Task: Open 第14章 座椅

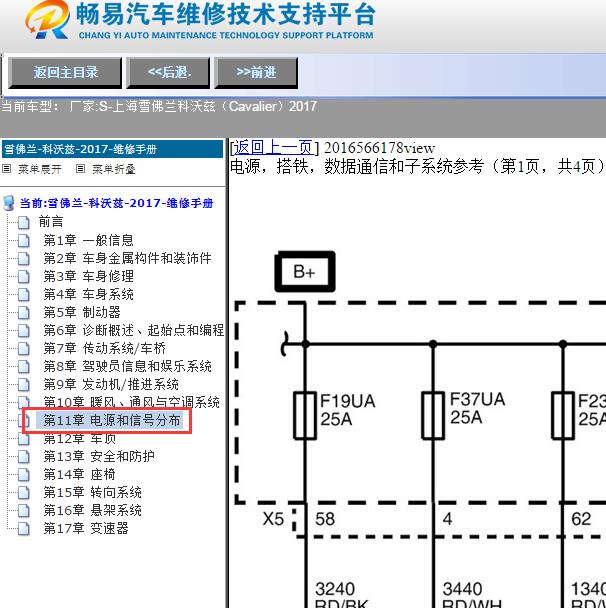Action: (x=79, y=474)
